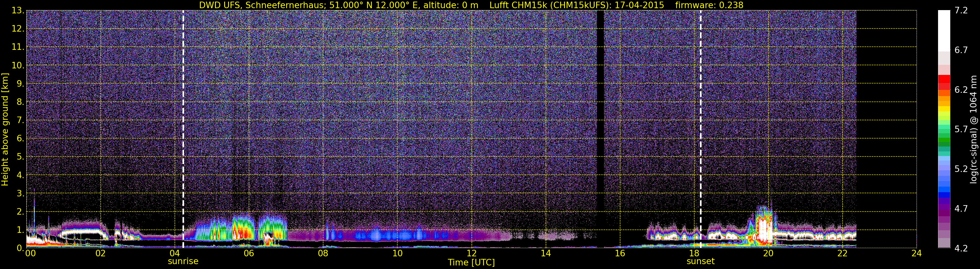The width and height of the screenshot is (980, 269).
Task: Click the time axis tick '14'
Action: [545, 254]
